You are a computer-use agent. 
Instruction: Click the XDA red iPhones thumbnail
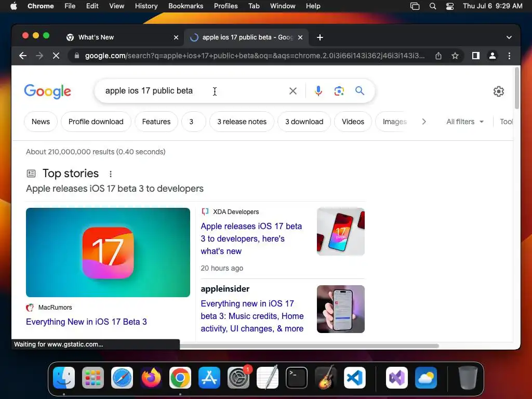pos(341,232)
